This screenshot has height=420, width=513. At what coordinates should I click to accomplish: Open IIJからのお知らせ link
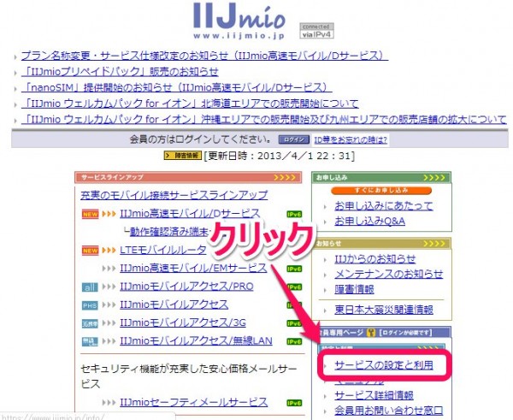point(375,259)
